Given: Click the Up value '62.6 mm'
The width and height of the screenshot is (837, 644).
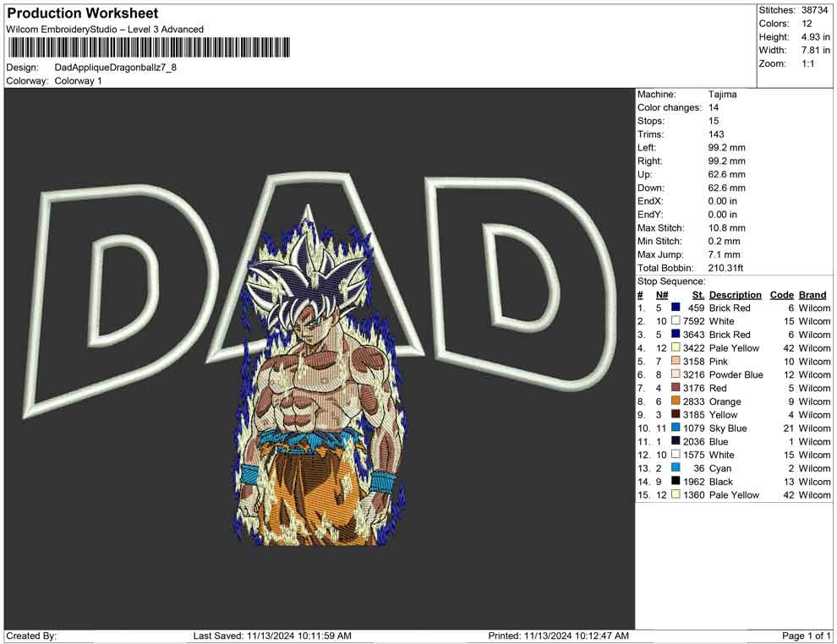Looking at the screenshot, I should 726,174.
